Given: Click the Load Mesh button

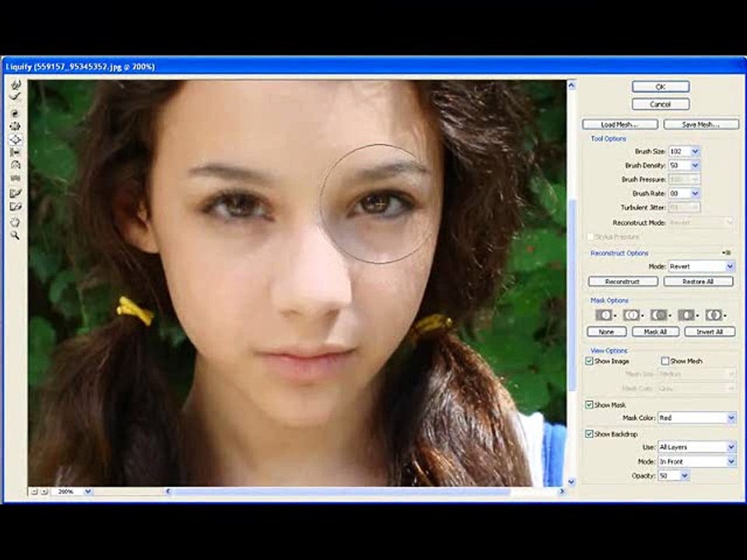Looking at the screenshot, I should pos(620,124).
